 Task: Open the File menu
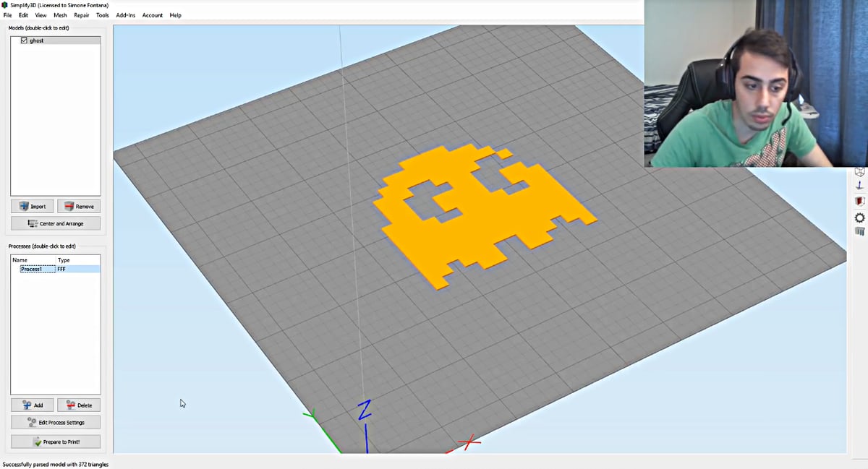pyautogui.click(x=7, y=15)
